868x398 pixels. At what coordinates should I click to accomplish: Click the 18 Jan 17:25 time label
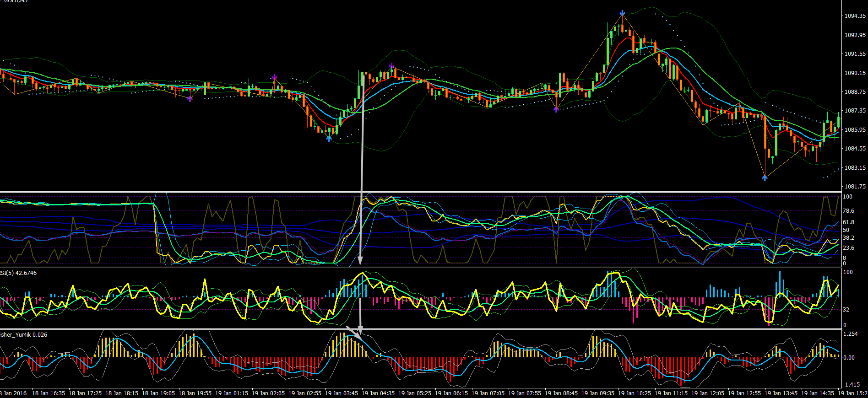pos(85,393)
